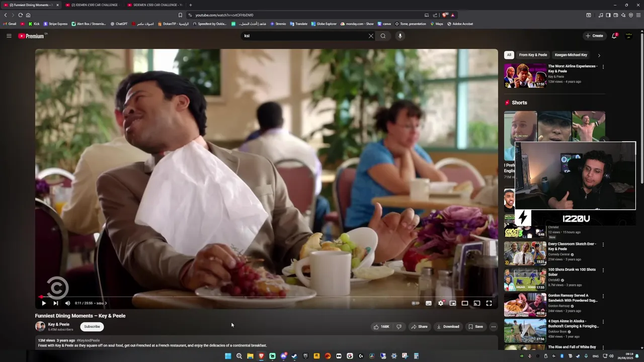Image resolution: width=644 pixels, height=362 pixels.
Task: Like the video with thumbs up
Action: tap(381, 327)
